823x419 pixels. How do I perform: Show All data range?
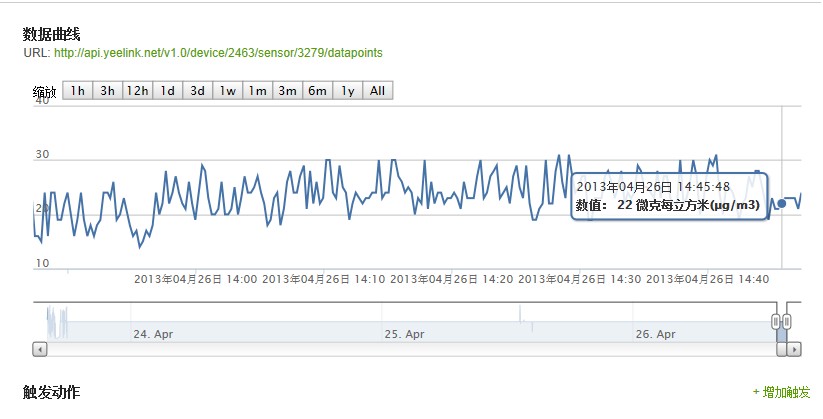[x=377, y=91]
